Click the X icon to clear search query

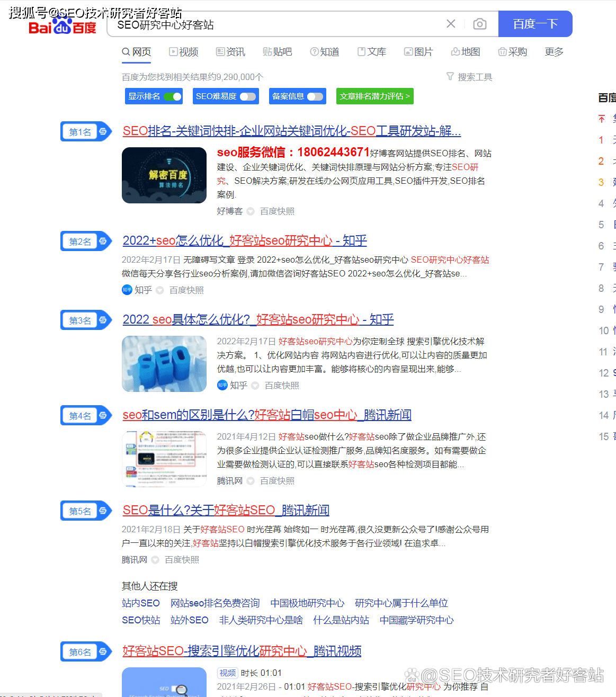(451, 23)
